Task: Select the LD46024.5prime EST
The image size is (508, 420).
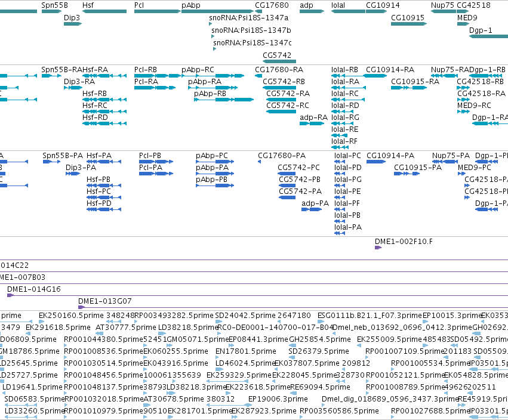Action: 219,369
